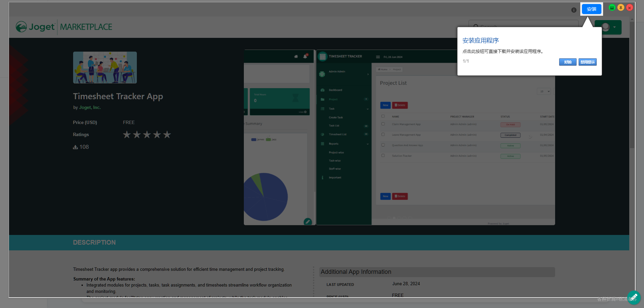
Task: Follow the Joget, Inc. developer link
Action: point(90,108)
